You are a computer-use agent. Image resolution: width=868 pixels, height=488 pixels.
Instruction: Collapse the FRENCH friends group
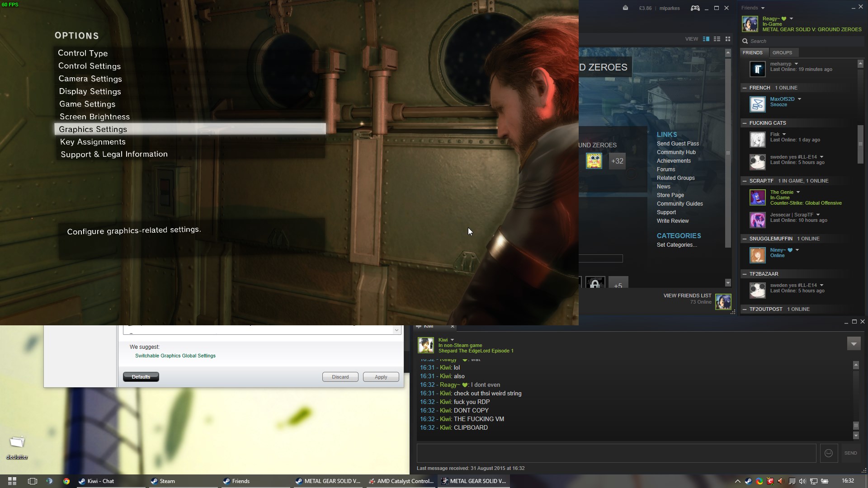coord(744,88)
